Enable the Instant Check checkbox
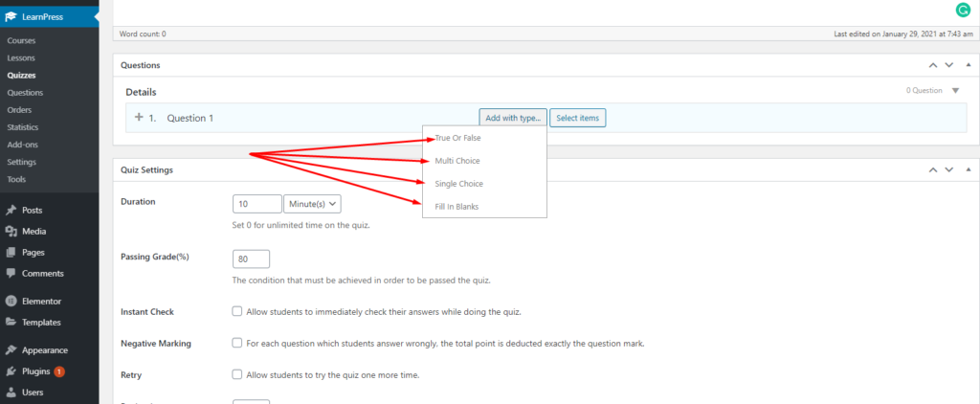This screenshot has height=404, width=980. (237, 312)
